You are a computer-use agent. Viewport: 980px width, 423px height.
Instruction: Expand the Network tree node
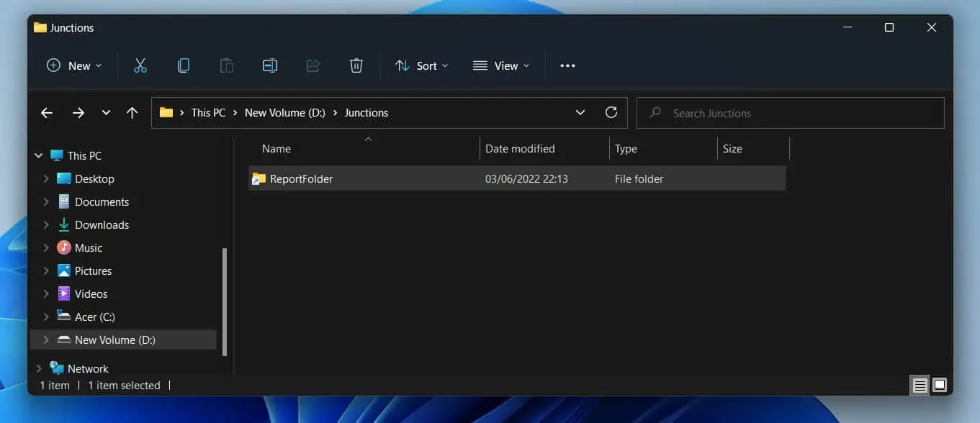coord(38,368)
